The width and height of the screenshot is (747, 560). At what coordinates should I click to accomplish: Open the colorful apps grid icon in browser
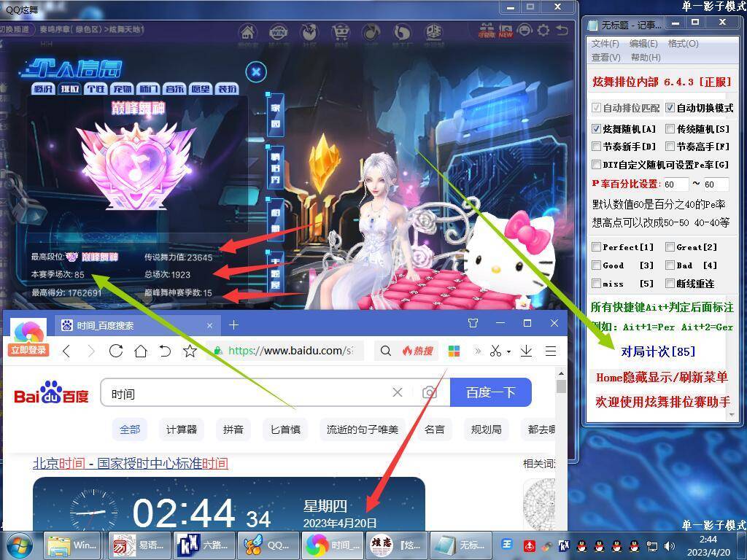[x=454, y=351]
